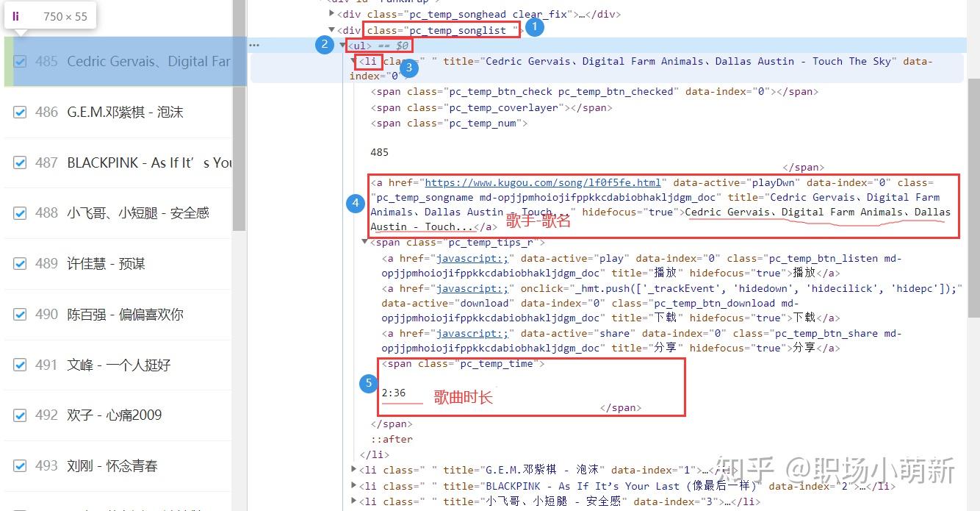Select song title 小飞哥、小短腿 - 安全感 in list
980x511 pixels.
click(x=138, y=213)
